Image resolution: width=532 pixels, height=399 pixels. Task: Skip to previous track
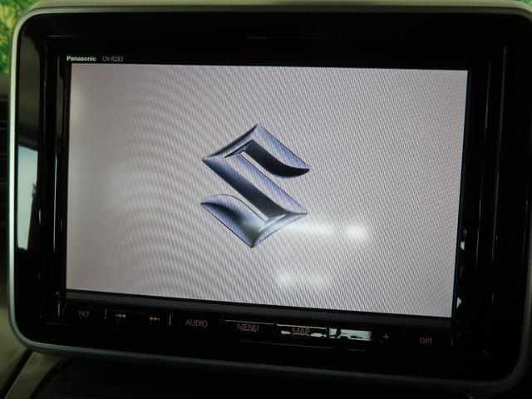pyautogui.click(x=121, y=316)
